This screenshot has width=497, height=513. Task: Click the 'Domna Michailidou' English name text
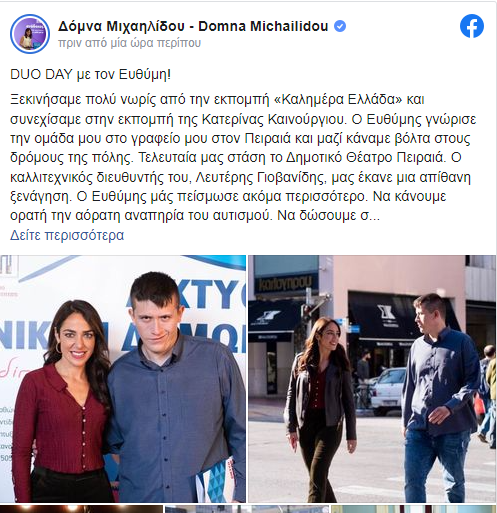(x=263, y=26)
